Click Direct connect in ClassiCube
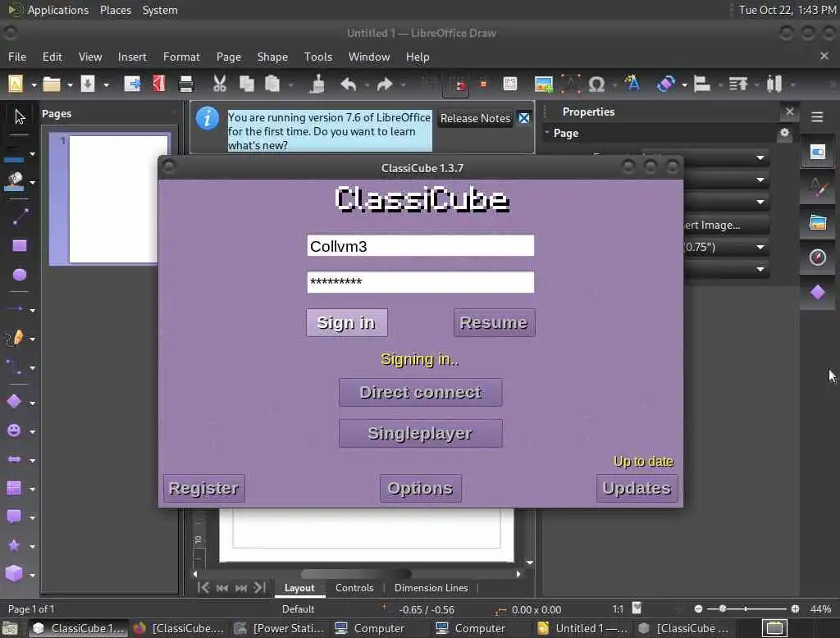The width and height of the screenshot is (840, 638). coord(421,392)
